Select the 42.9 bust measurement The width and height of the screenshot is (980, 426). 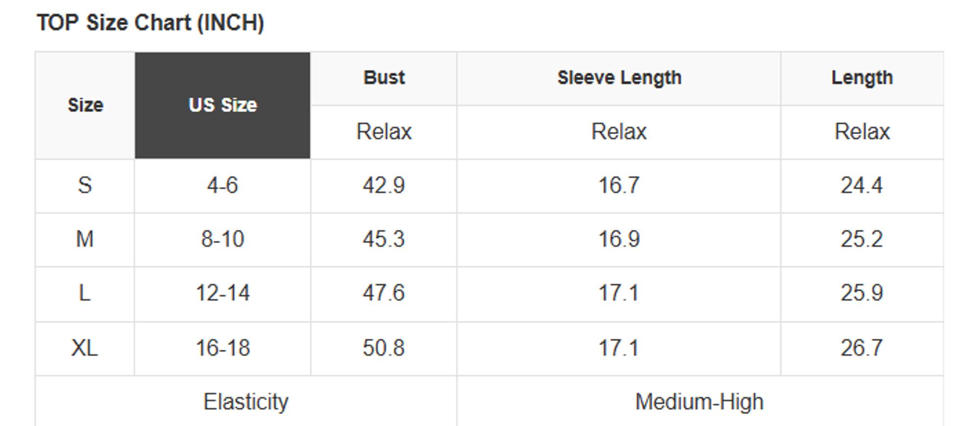pyautogui.click(x=384, y=186)
